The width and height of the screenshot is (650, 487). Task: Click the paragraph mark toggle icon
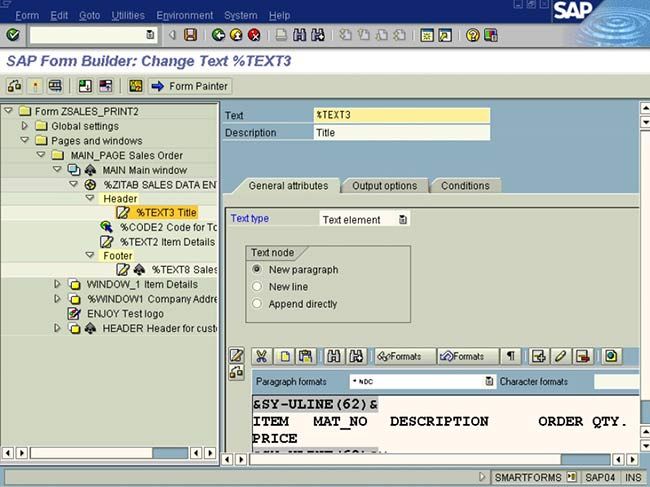pos(511,356)
